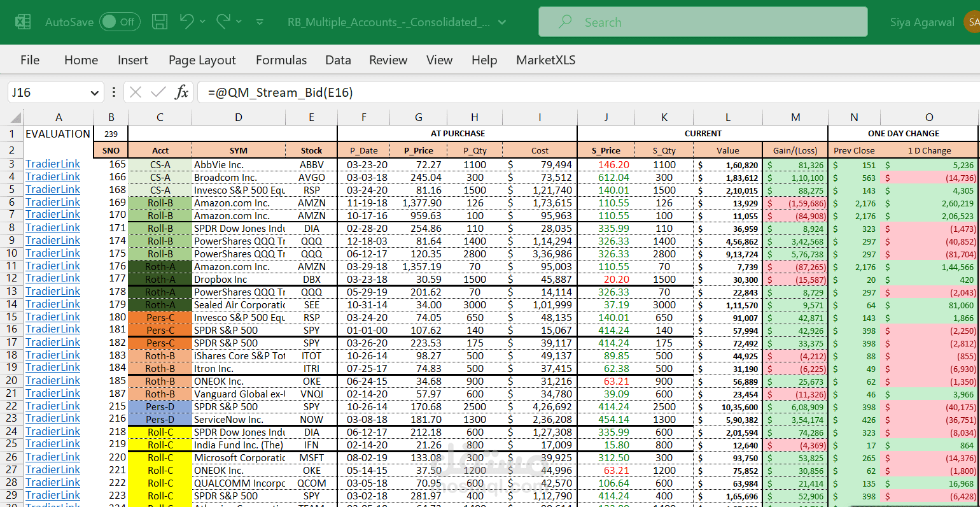This screenshot has width=980, height=507.
Task: Toggle AutoSave on
Action: pos(119,21)
